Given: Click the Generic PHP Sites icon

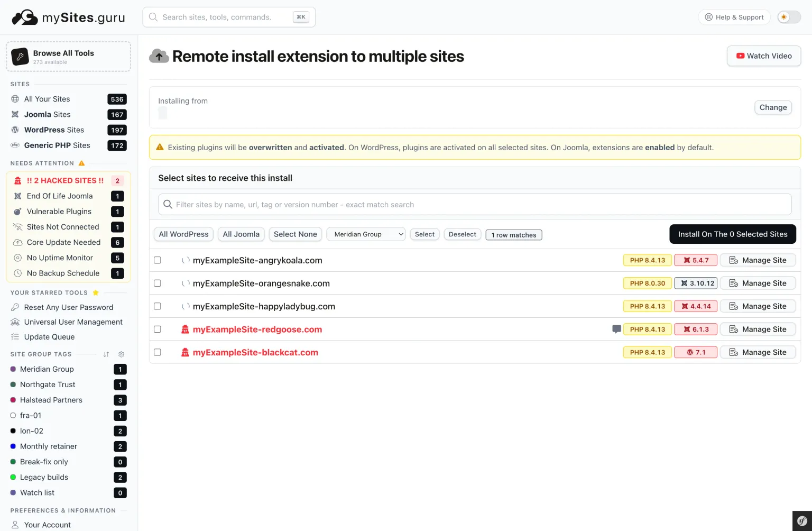Looking at the screenshot, I should (x=15, y=145).
